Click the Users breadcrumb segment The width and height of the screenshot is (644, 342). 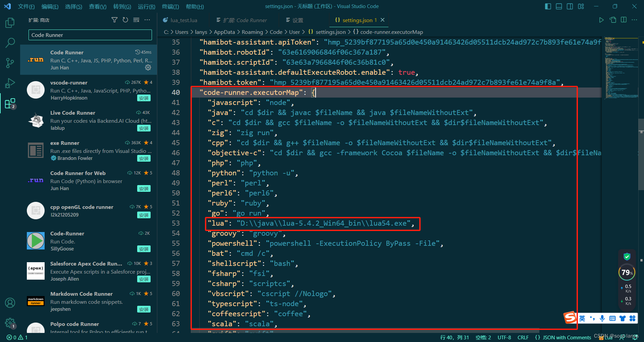point(181,32)
